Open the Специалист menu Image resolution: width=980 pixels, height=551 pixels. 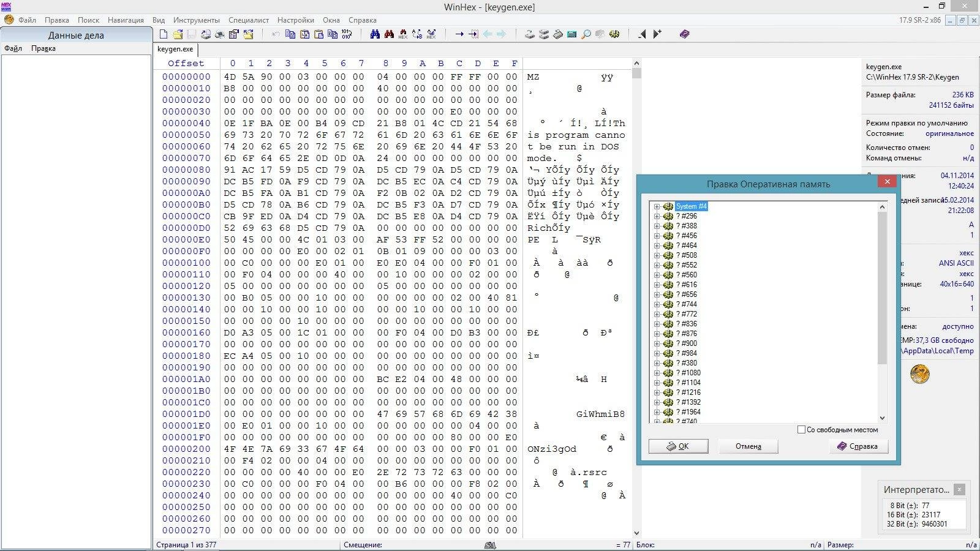(x=249, y=20)
